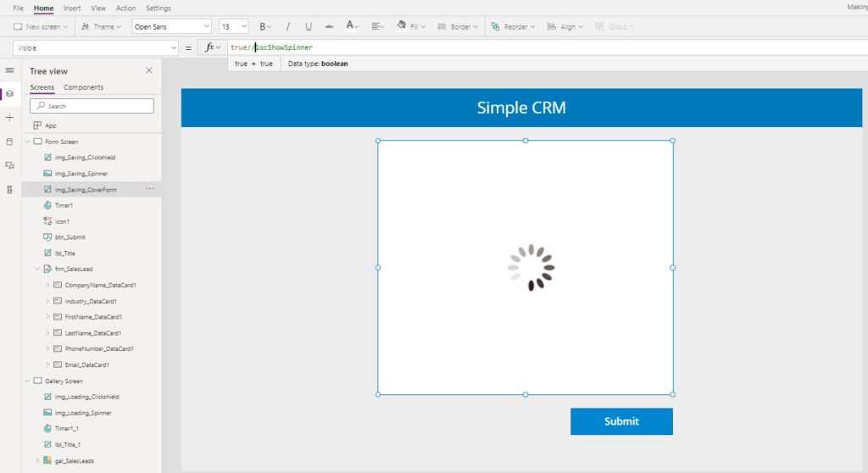The width and height of the screenshot is (868, 473).
Task: Click the tree view Search field
Action: [x=92, y=106]
